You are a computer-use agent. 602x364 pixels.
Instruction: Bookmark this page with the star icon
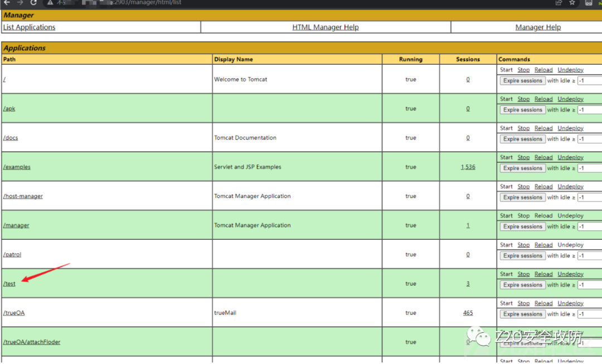[572, 2]
